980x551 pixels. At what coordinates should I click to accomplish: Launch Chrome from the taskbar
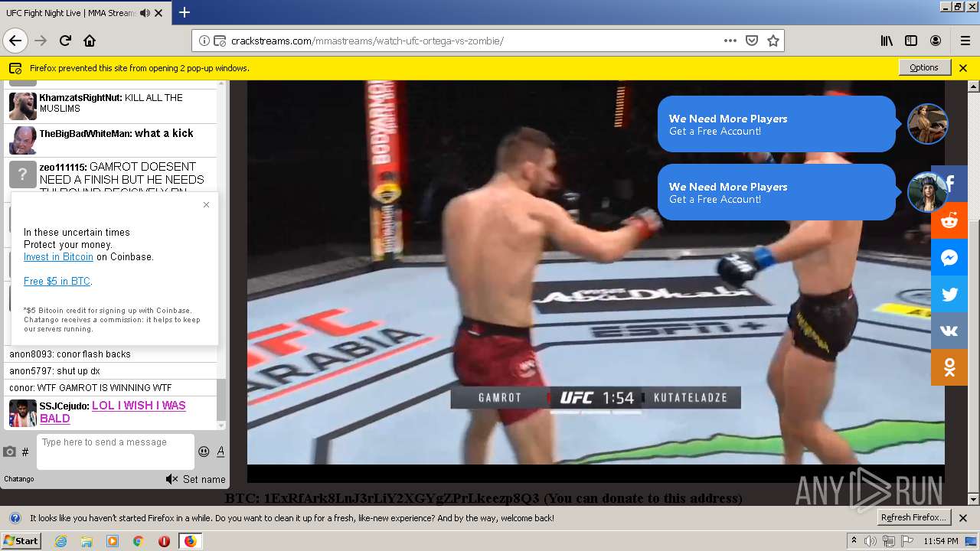(138, 541)
